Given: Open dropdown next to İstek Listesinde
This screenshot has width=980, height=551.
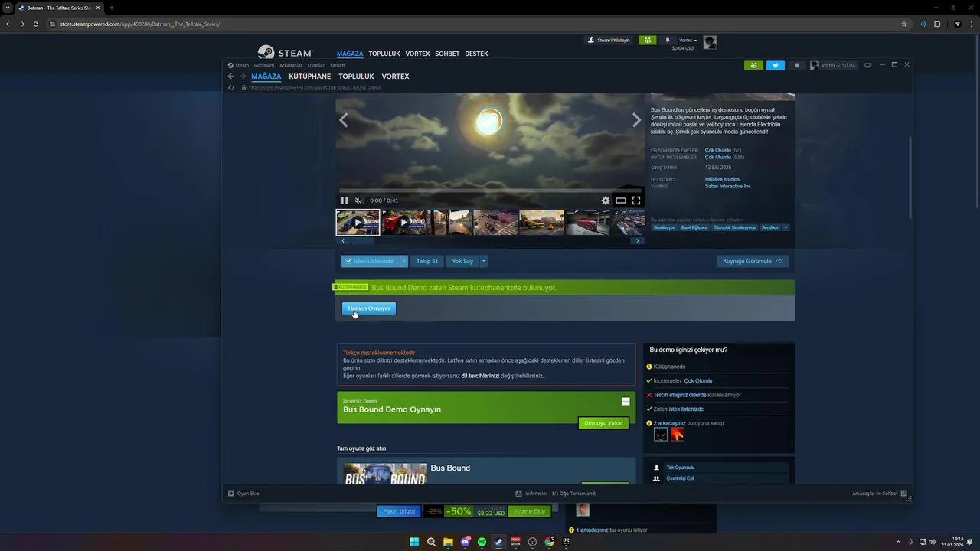Looking at the screenshot, I should click(x=404, y=261).
